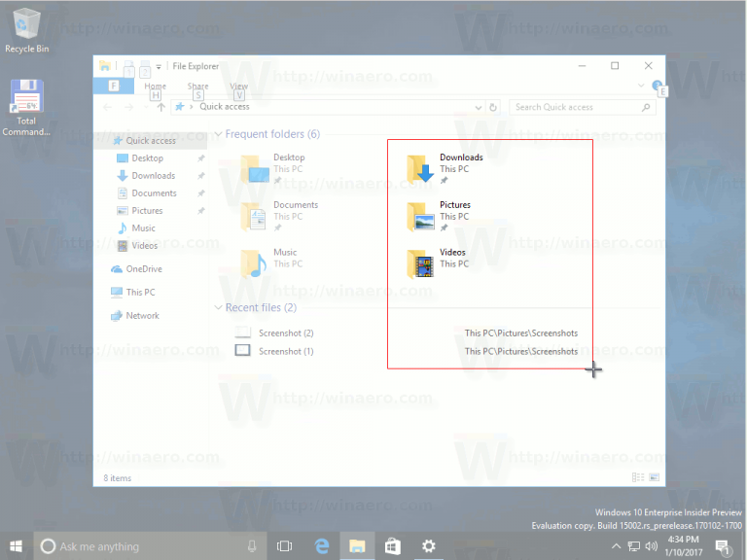The height and width of the screenshot is (560, 747).
Task: Open the recent locations dropdown arrow
Action: click(146, 107)
